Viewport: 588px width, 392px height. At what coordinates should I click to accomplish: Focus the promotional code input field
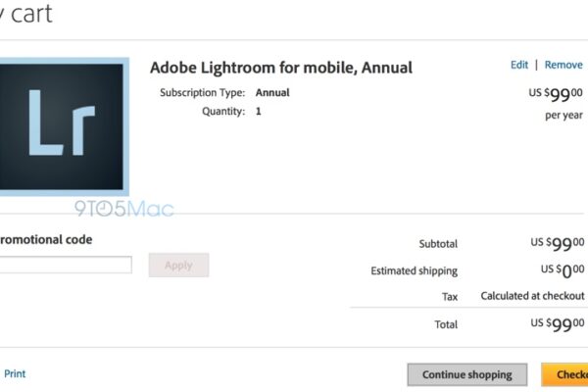click(x=65, y=265)
